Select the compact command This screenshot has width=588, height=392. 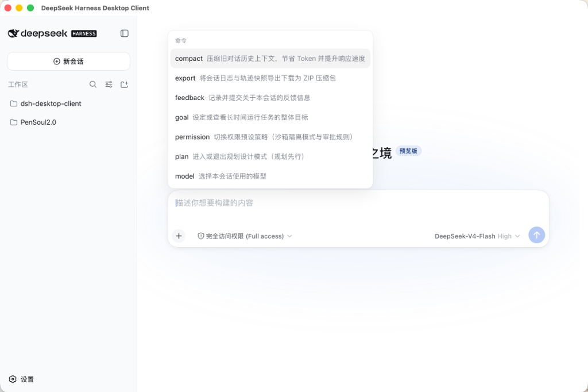pyautogui.click(x=270, y=59)
